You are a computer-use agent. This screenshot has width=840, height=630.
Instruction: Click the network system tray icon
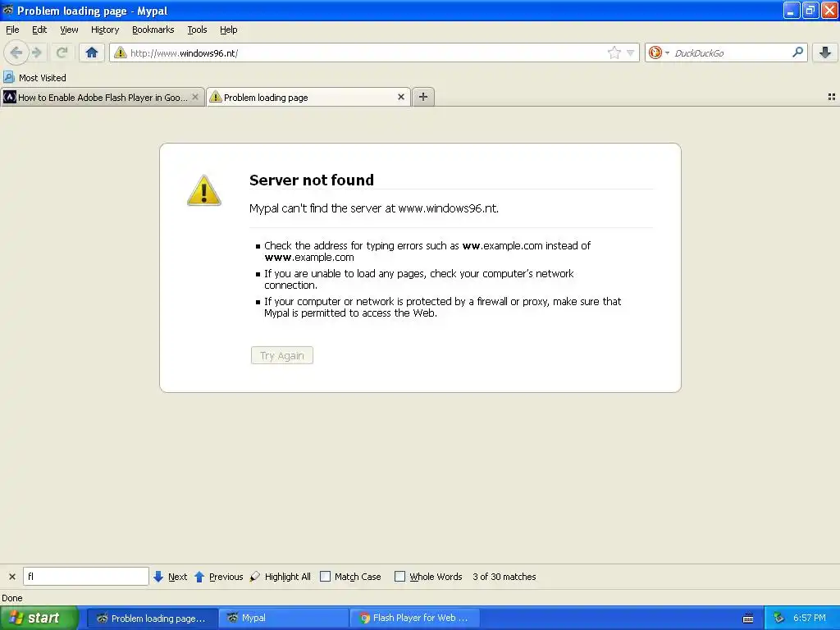click(x=779, y=619)
